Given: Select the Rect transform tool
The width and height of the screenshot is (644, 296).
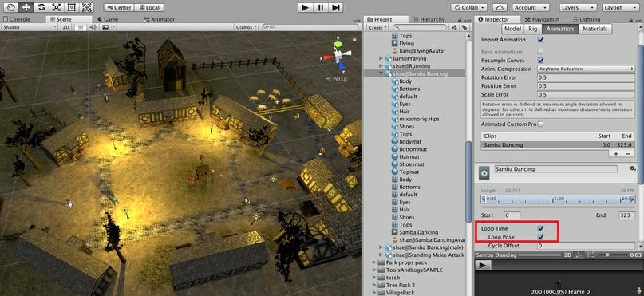Looking at the screenshot, I should [x=72, y=7].
